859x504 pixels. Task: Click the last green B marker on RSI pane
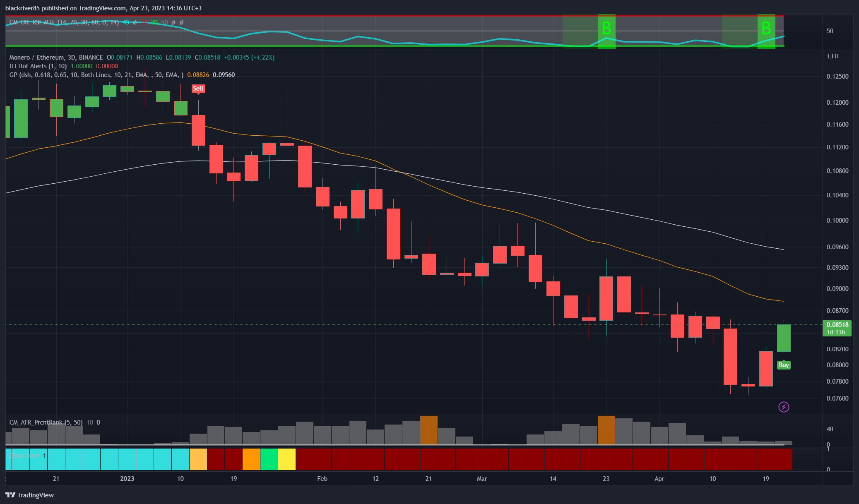pyautogui.click(x=766, y=29)
